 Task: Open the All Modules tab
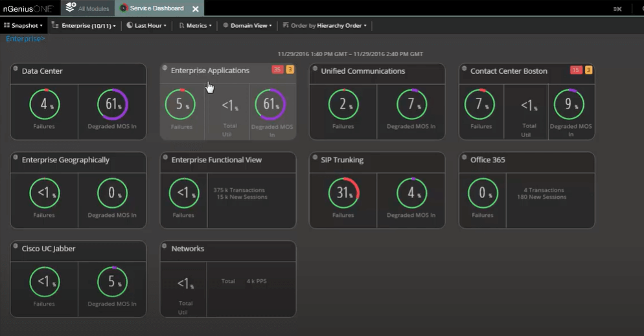coord(87,8)
